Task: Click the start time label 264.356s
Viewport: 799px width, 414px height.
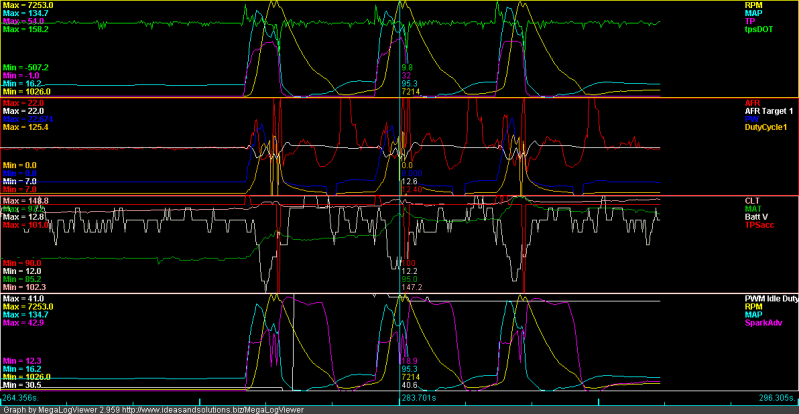Action: 20,397
